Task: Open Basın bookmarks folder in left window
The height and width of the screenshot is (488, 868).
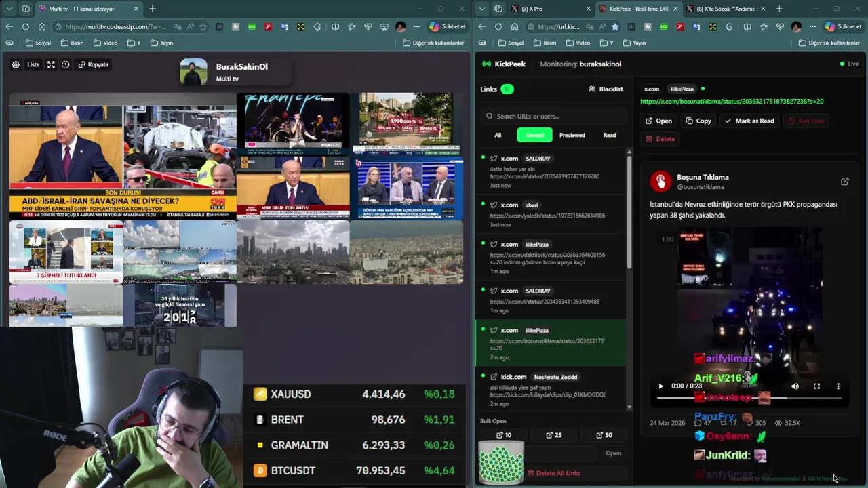Action: click(72, 43)
